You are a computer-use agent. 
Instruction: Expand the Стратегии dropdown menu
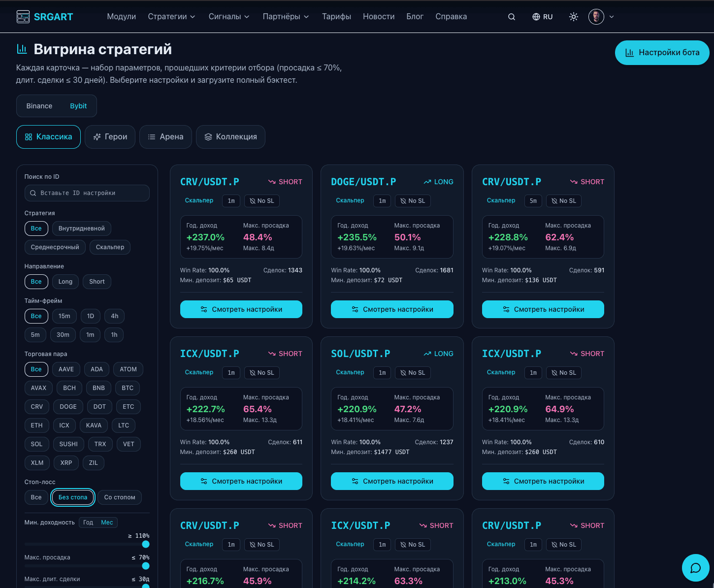pyautogui.click(x=171, y=16)
